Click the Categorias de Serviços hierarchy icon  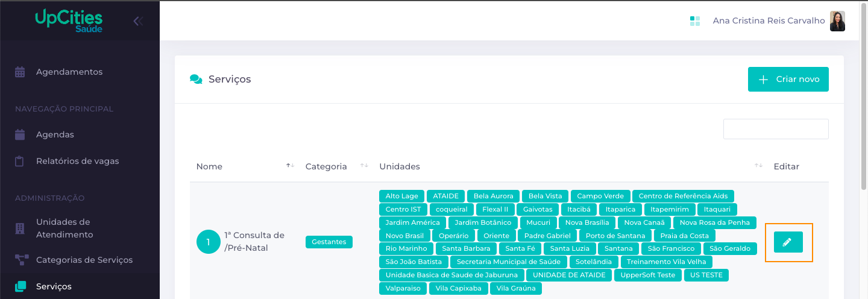click(x=21, y=260)
